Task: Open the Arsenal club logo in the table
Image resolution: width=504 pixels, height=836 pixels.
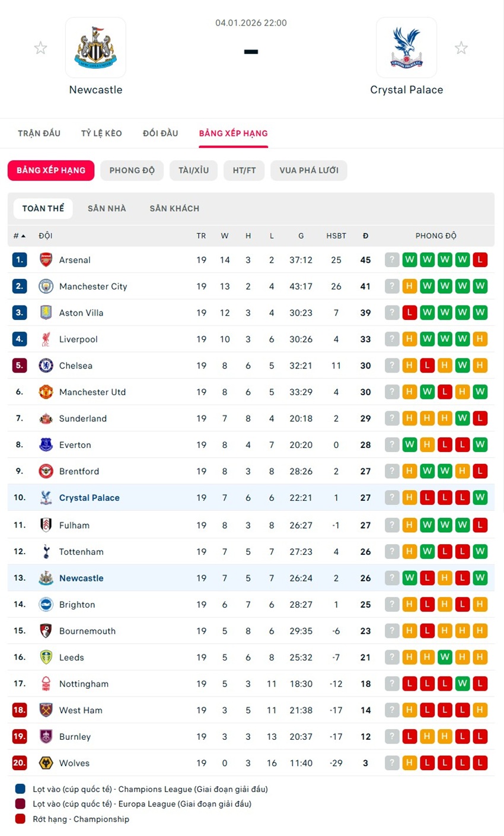Action: pyautogui.click(x=46, y=260)
